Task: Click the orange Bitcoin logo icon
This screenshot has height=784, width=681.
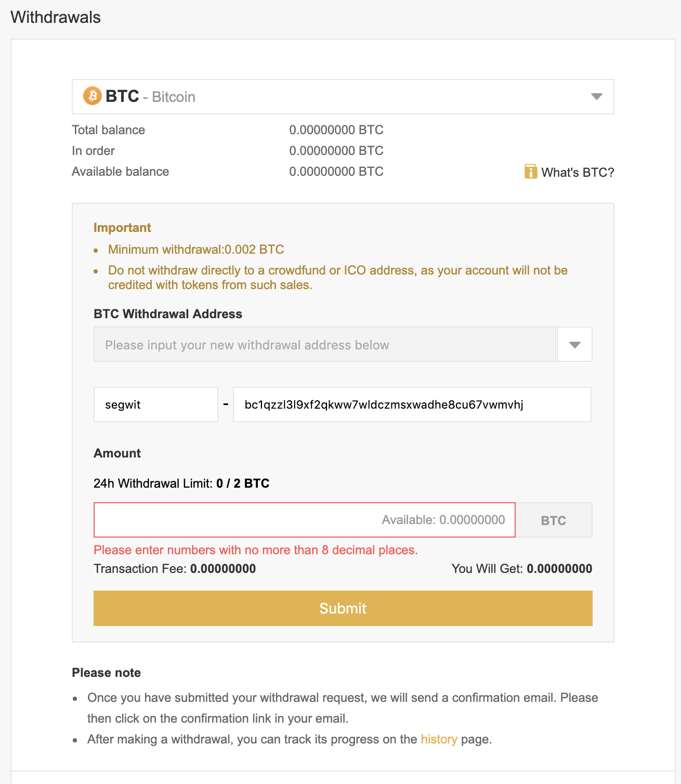Action: 93,96
